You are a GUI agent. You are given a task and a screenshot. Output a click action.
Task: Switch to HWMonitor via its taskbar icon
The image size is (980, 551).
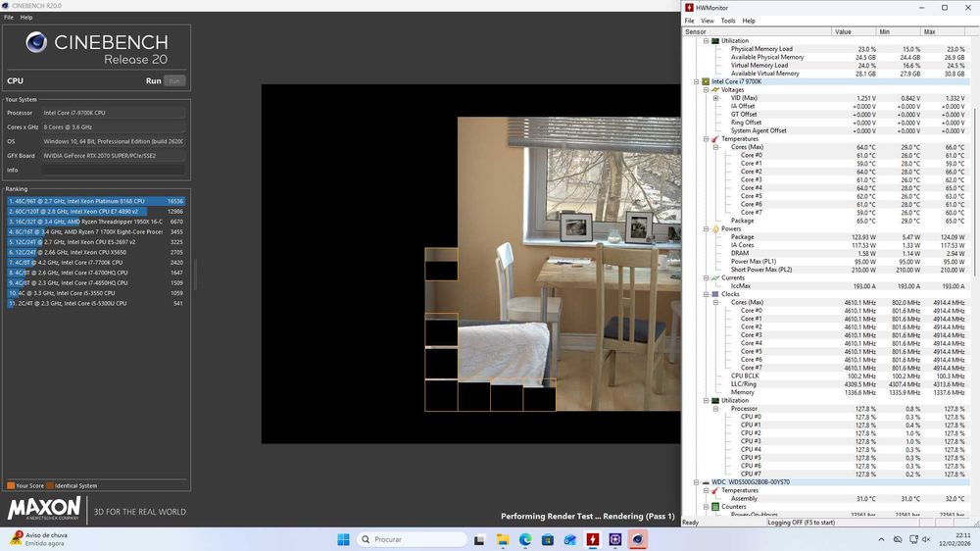point(593,539)
